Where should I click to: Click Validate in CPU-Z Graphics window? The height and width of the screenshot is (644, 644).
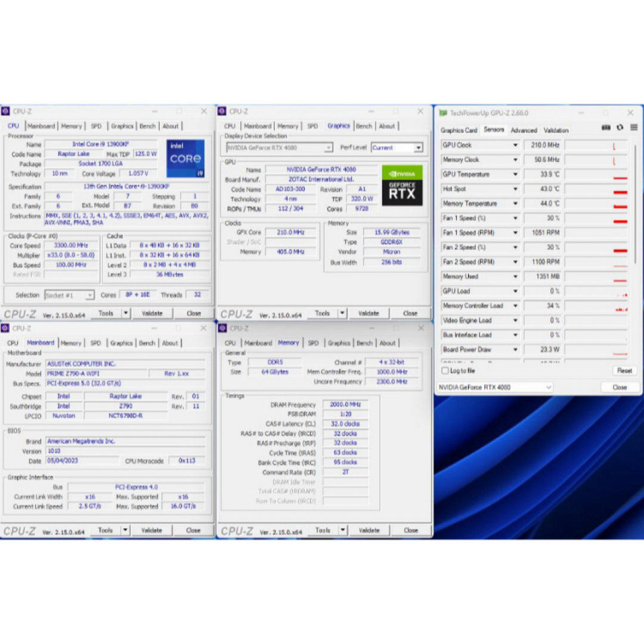[x=369, y=314]
